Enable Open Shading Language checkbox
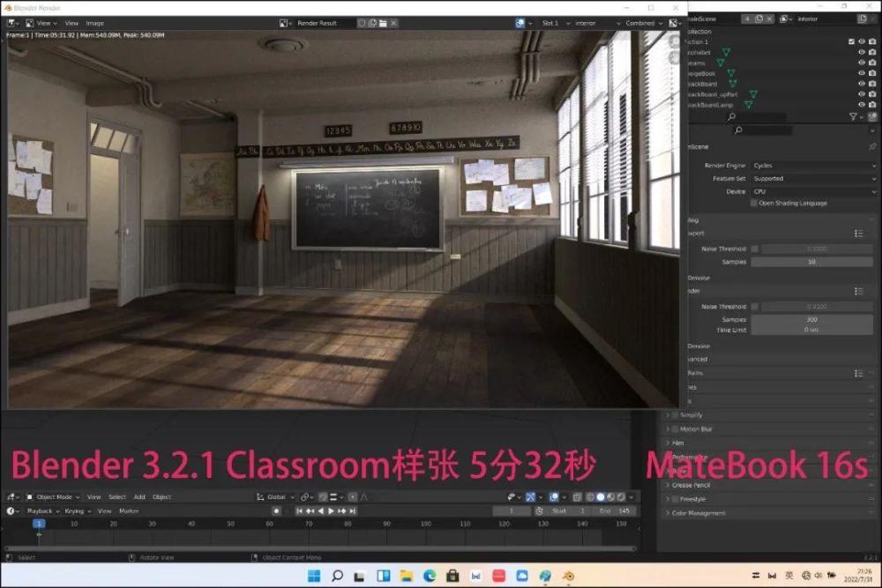Viewport: 882px width, 588px height. click(x=754, y=203)
